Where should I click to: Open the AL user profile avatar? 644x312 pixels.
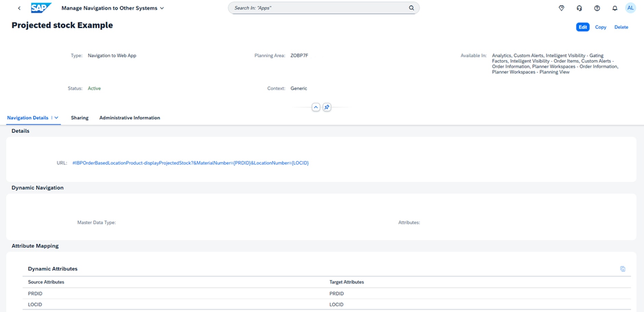click(631, 8)
